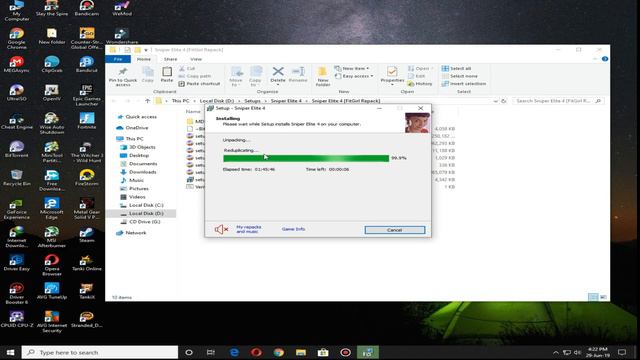Click the Up arrow in the address bar
Screen dimensions: 640x360
pos(147,101)
